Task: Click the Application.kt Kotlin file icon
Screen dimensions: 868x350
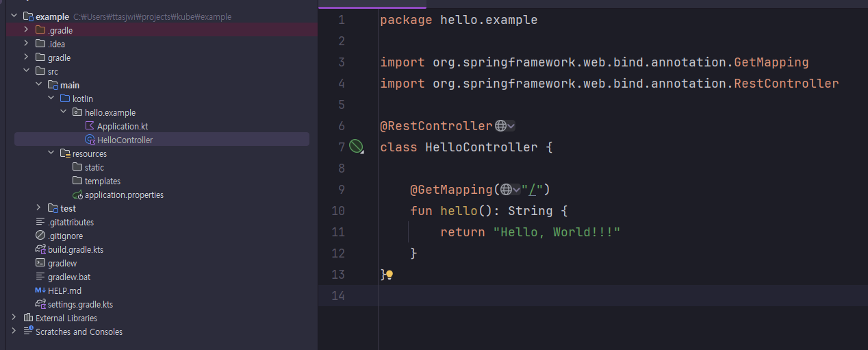Action: point(90,126)
